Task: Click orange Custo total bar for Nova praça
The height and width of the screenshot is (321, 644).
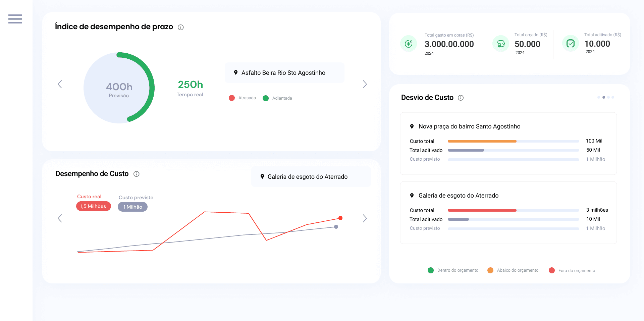Action: pyautogui.click(x=482, y=141)
